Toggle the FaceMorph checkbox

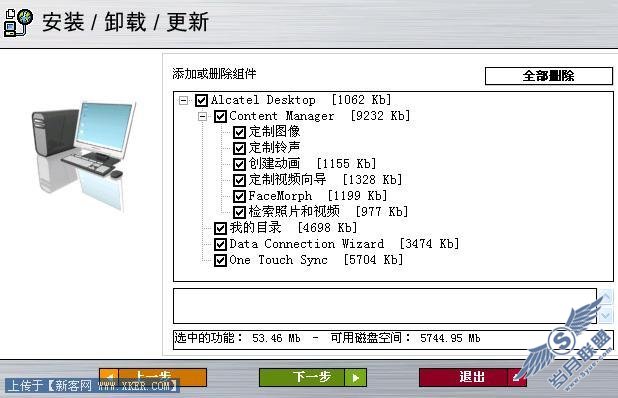(x=239, y=196)
